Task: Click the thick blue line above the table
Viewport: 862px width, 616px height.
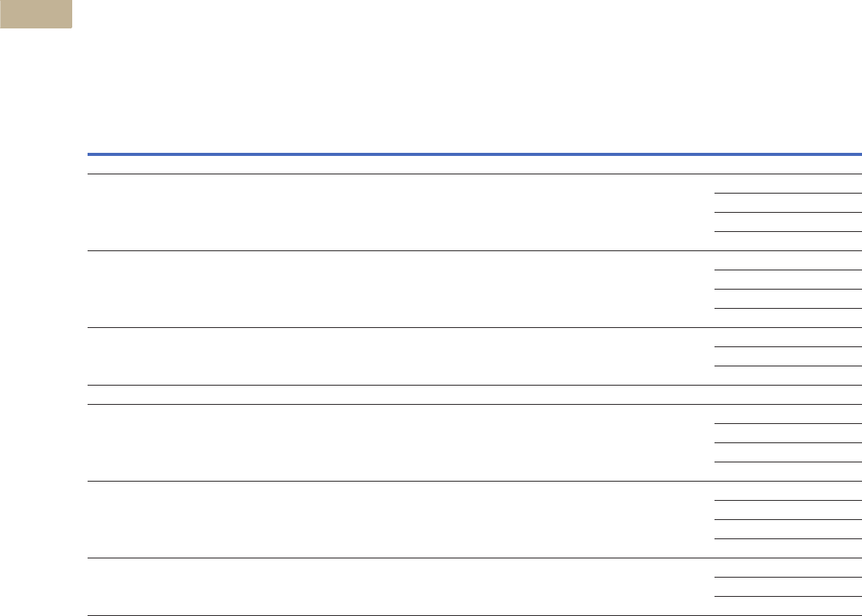Action: point(475,154)
